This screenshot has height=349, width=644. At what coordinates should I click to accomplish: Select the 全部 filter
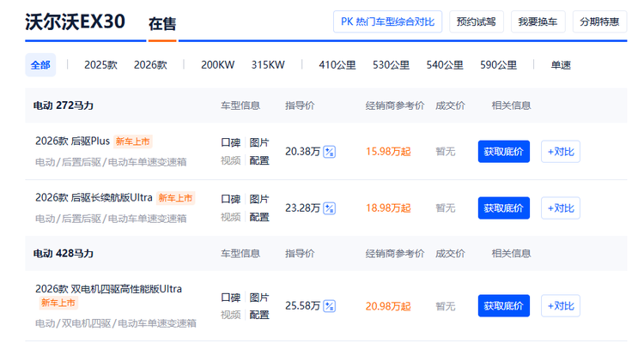[40, 64]
